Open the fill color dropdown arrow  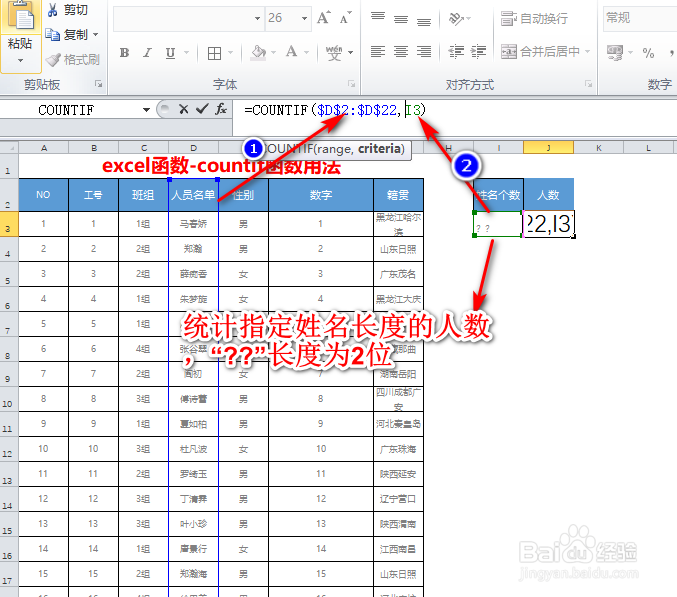[x=273, y=53]
